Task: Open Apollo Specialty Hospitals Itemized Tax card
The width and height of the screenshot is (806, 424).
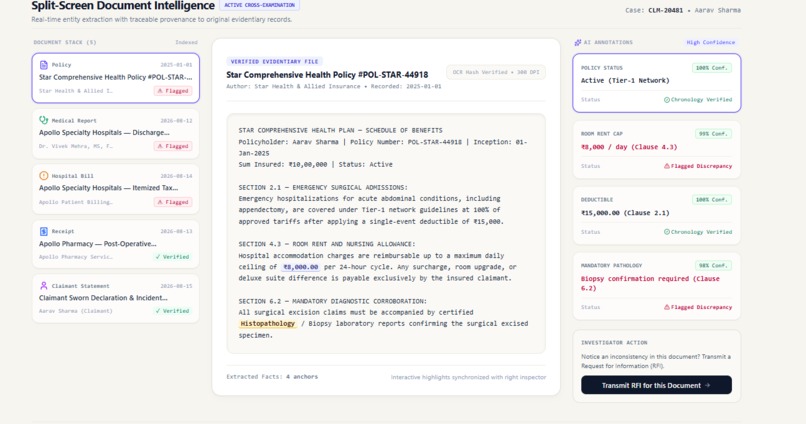Action: pyautogui.click(x=116, y=189)
